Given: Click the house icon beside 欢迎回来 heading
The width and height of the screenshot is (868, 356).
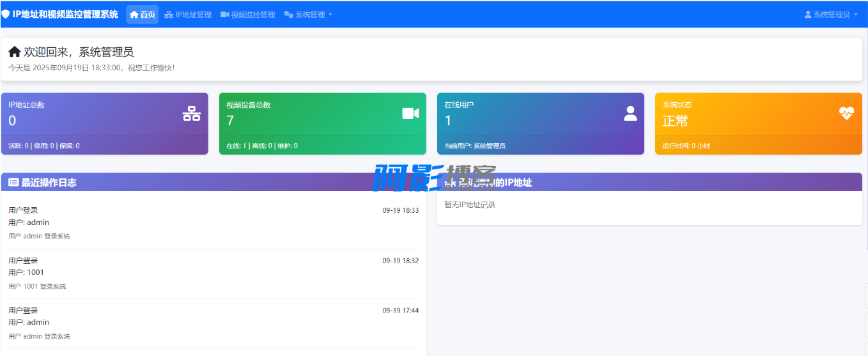Looking at the screenshot, I should (x=15, y=52).
